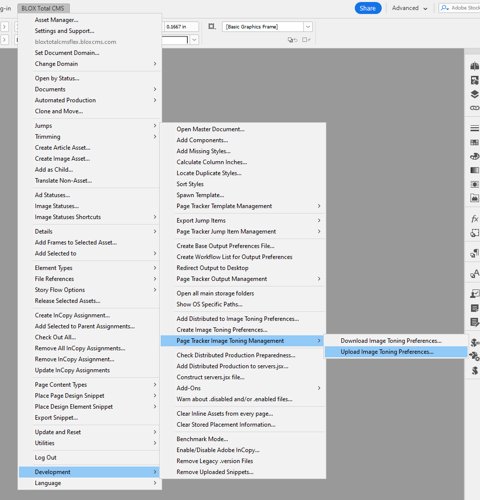Open the Color palette panel icon
Screen dimensions: 480x500
(x=474, y=156)
